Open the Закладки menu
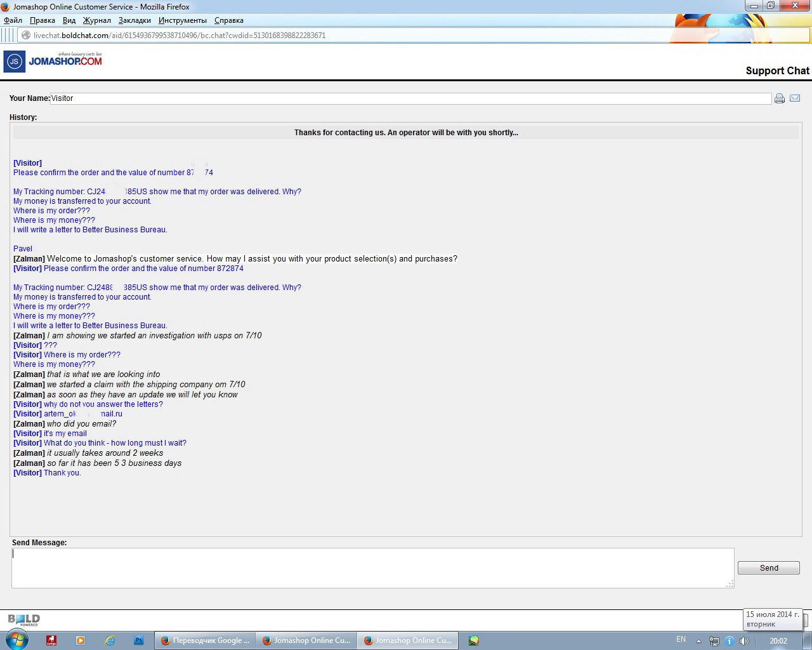This screenshot has height=650, width=812. coord(134,20)
